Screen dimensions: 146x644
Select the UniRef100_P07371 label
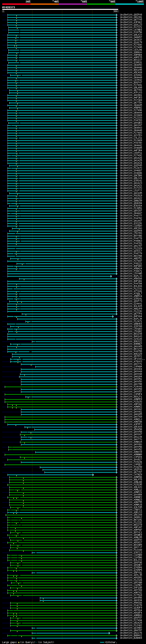click(131, 27)
